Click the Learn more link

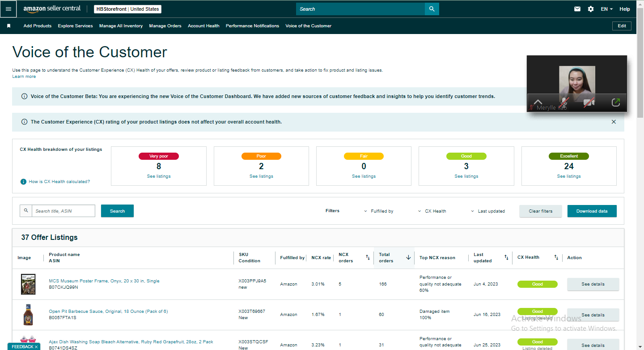coord(24,77)
